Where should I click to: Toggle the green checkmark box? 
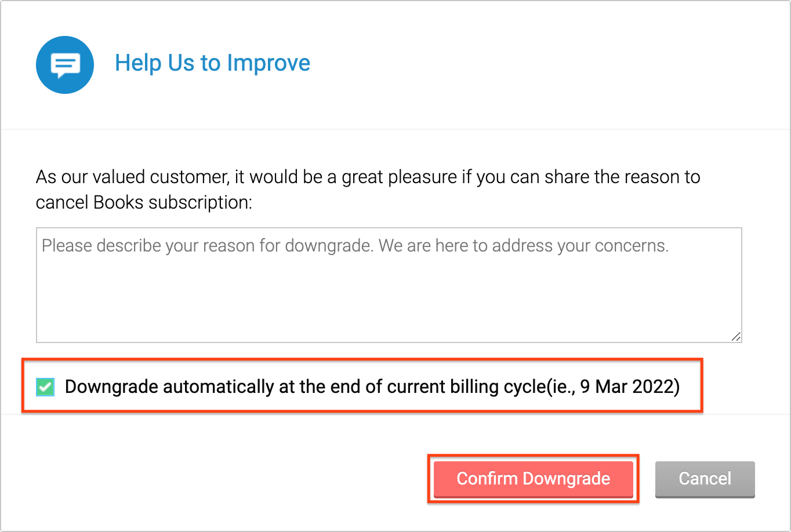tap(45, 387)
